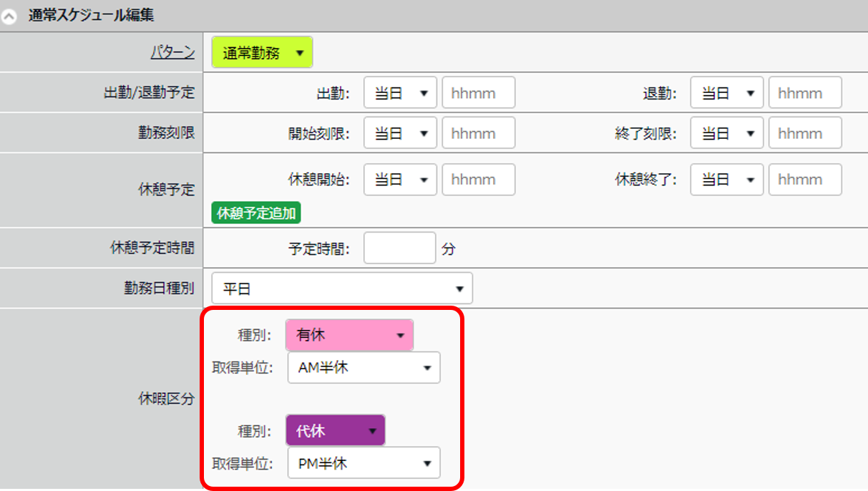The width and height of the screenshot is (868, 491).
Task: Click the 分 unit text
Action: tap(449, 249)
